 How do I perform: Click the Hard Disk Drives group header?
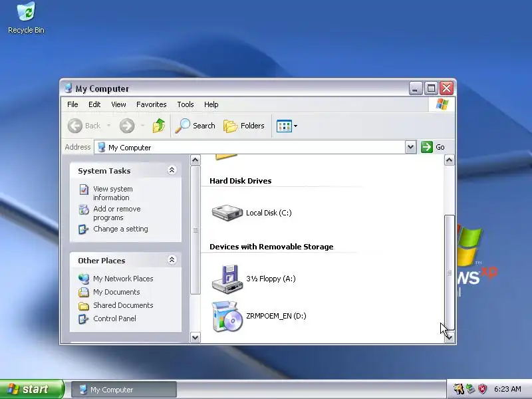pos(240,181)
